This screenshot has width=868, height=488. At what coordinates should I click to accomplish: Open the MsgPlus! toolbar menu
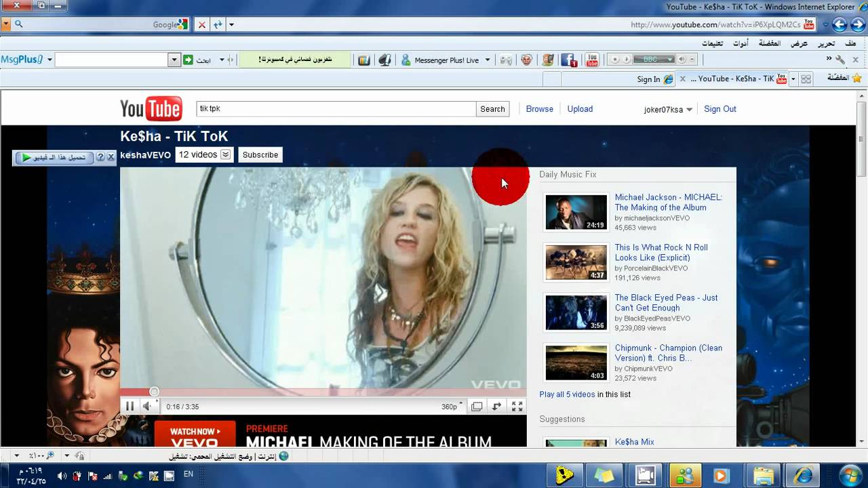(26, 60)
